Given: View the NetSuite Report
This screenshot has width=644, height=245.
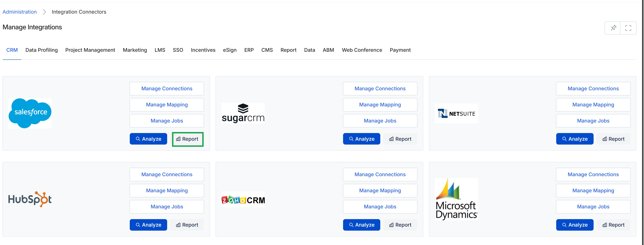Looking at the screenshot, I should [613, 139].
